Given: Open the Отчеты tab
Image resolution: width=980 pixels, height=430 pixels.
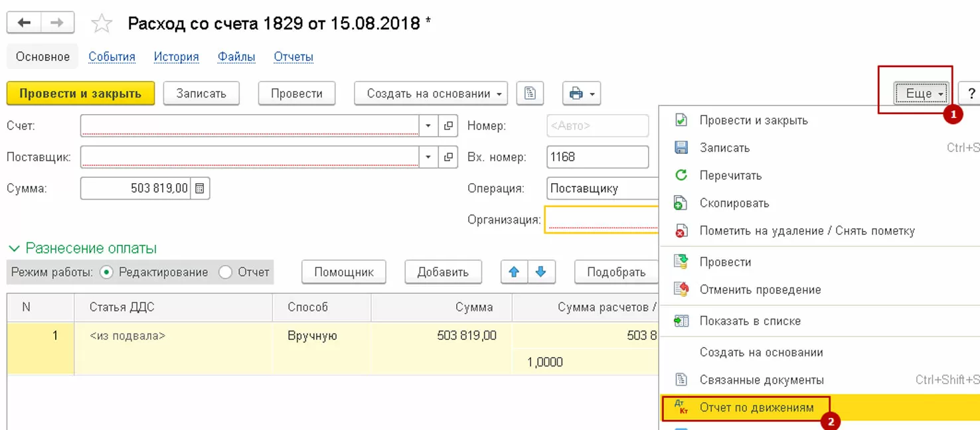Looking at the screenshot, I should 293,57.
